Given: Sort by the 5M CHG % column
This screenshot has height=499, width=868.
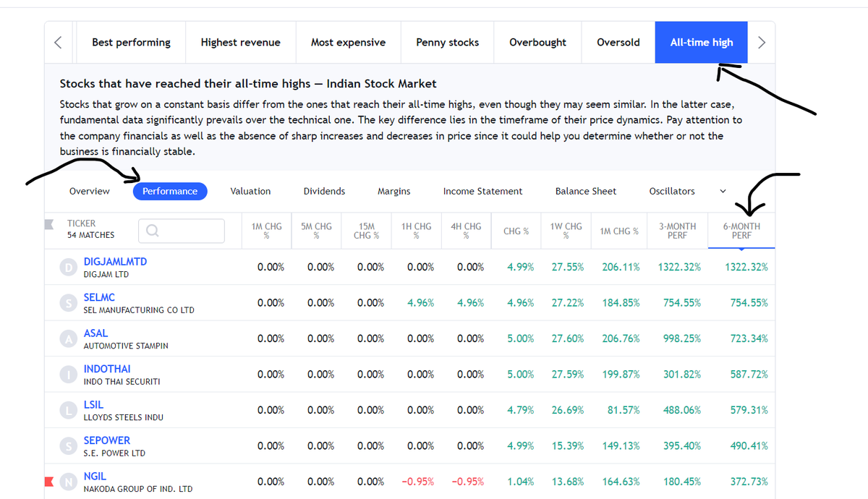Looking at the screenshot, I should (316, 231).
